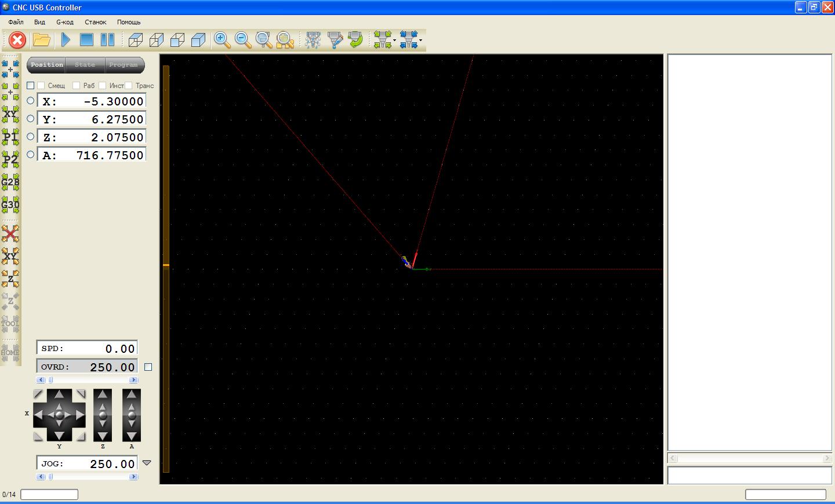Click orange arrows red X zero icon

10,233
